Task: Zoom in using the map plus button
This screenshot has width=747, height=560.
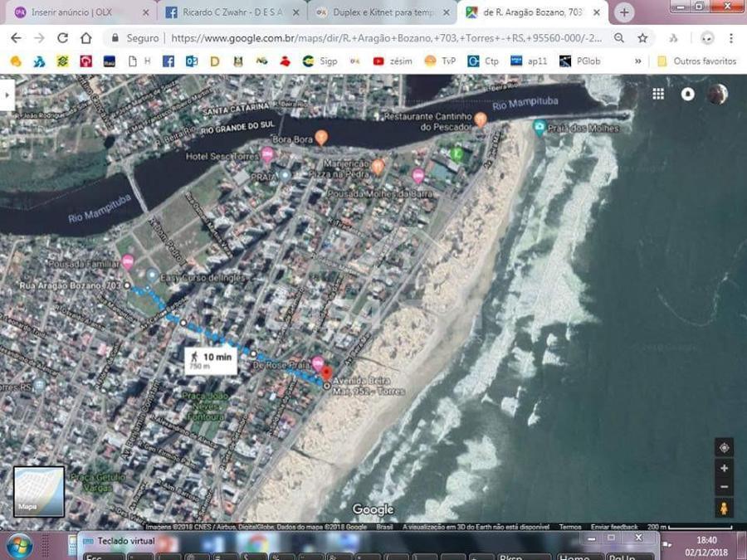Action: click(724, 468)
